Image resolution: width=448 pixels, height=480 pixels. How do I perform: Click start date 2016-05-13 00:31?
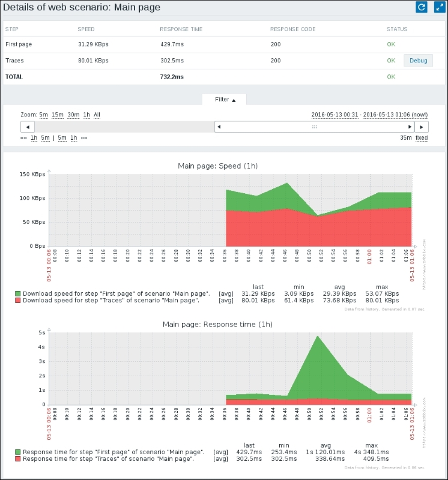[x=335, y=115]
